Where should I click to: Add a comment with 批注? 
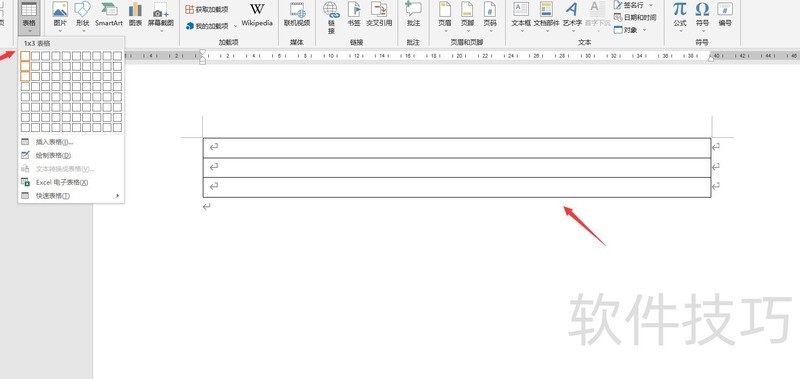(x=413, y=15)
